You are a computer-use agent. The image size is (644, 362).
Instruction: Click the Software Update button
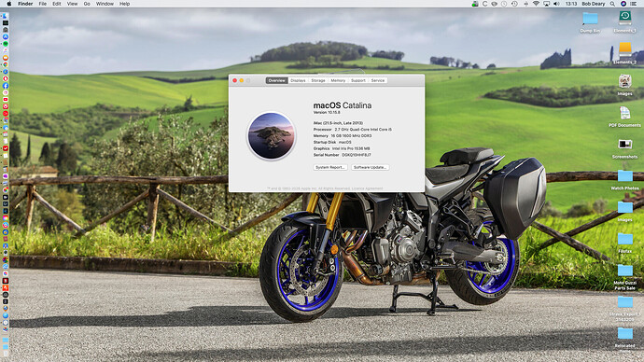370,167
